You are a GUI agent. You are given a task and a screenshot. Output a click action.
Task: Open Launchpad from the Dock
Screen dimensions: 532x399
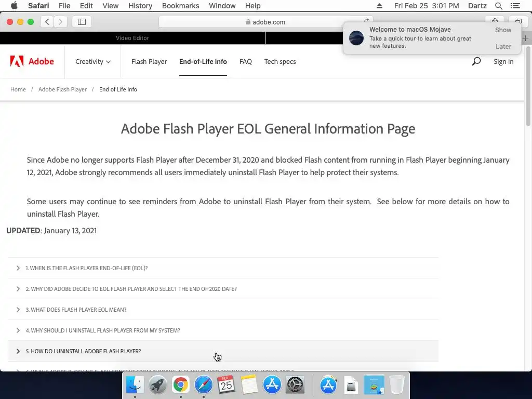click(x=157, y=385)
